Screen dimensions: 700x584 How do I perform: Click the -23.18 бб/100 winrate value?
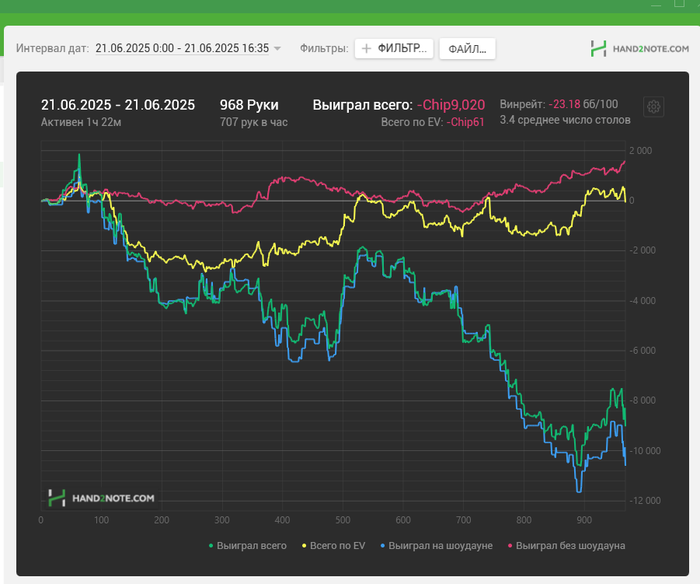click(x=583, y=104)
